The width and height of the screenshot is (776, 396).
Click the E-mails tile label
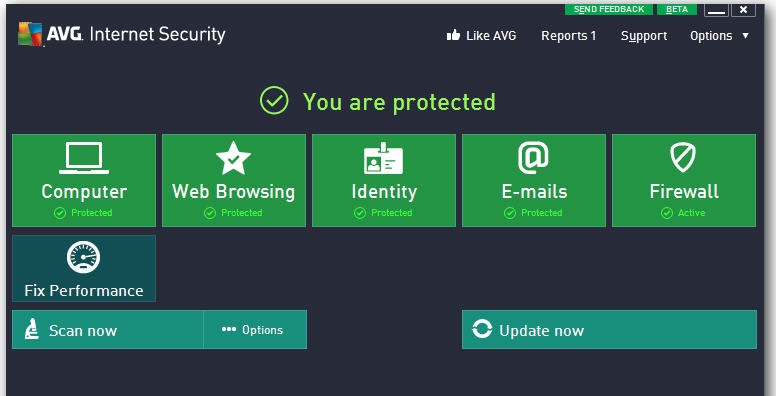(x=534, y=192)
